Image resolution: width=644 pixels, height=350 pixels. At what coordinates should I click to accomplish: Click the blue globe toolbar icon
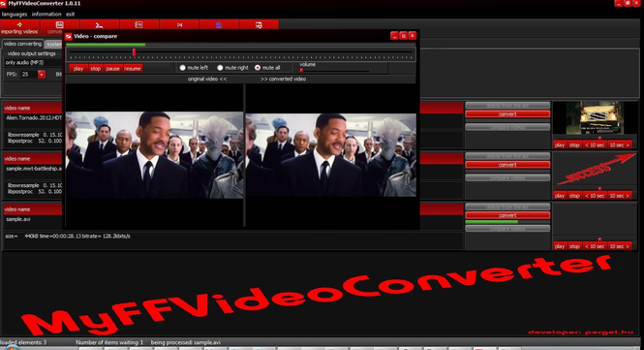point(219,25)
